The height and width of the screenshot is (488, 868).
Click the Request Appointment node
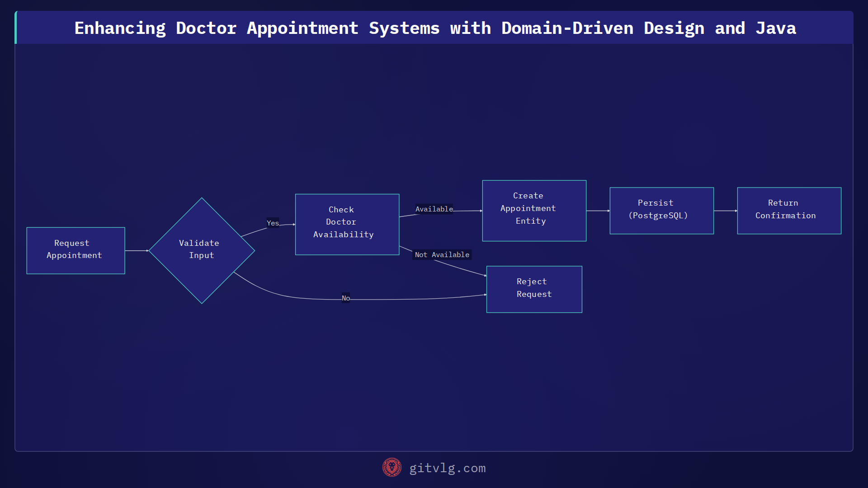[x=75, y=250]
